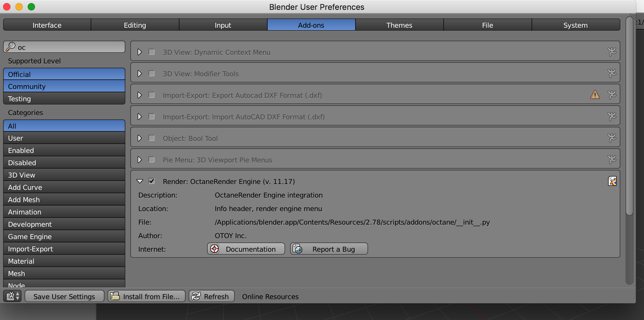Open the Input preferences tab
The height and width of the screenshot is (320, 644).
223,25
